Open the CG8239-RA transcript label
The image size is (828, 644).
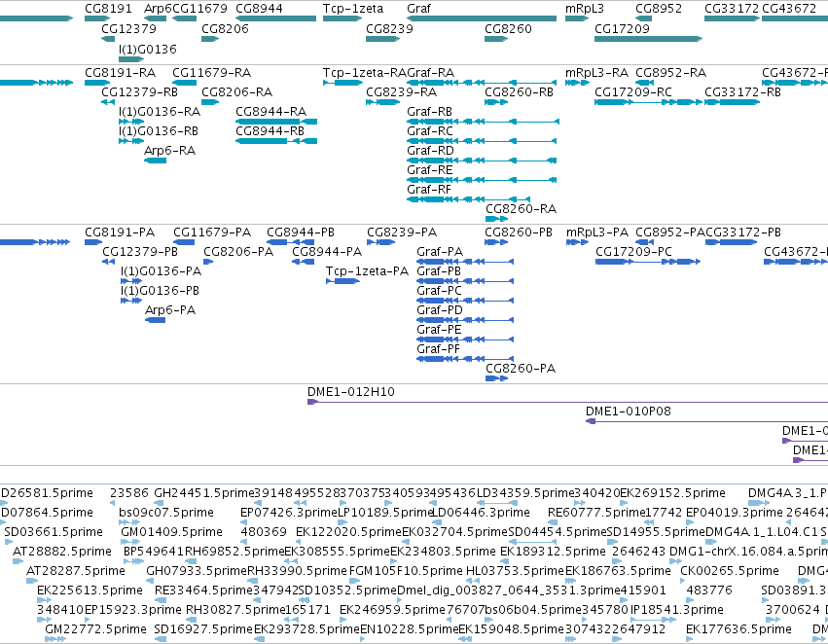tap(401, 91)
